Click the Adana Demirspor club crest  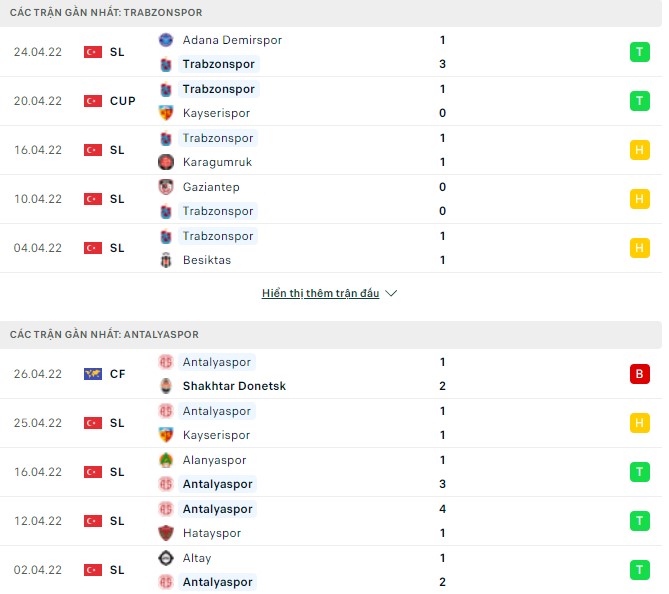click(166, 40)
